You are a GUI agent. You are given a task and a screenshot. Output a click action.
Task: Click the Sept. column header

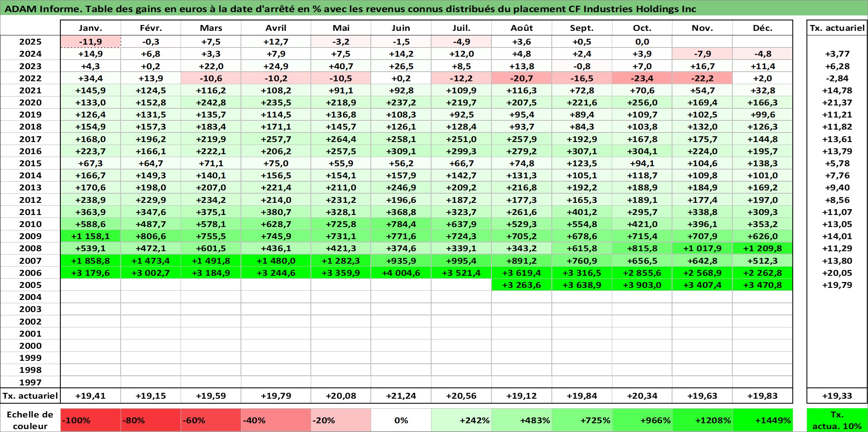click(x=582, y=28)
